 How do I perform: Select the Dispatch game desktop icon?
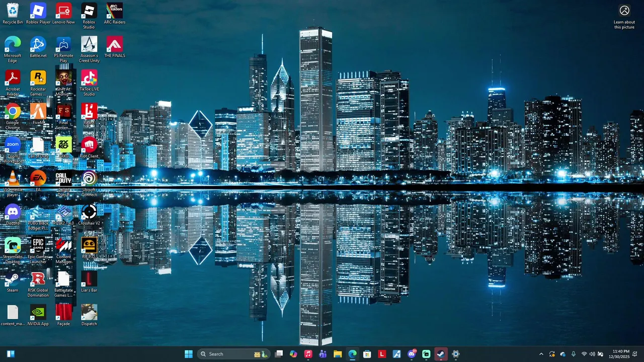click(89, 316)
